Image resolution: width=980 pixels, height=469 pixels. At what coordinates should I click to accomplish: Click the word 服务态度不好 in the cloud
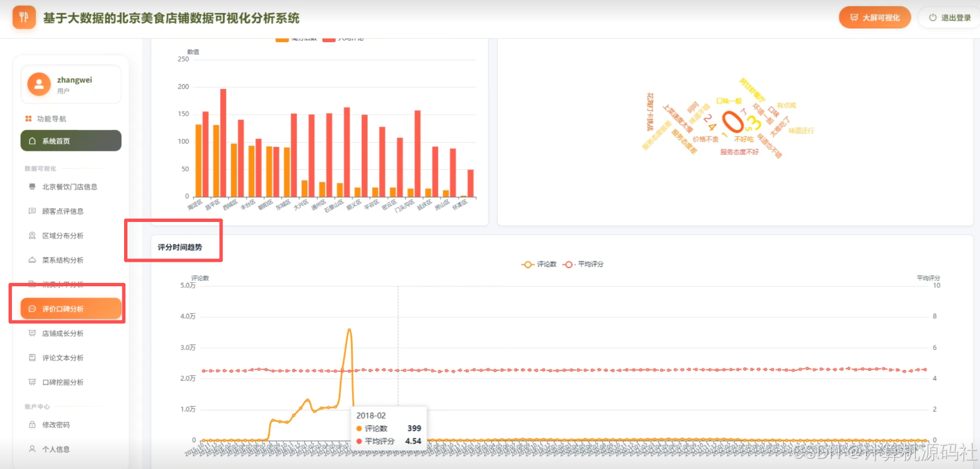pyautogui.click(x=739, y=152)
